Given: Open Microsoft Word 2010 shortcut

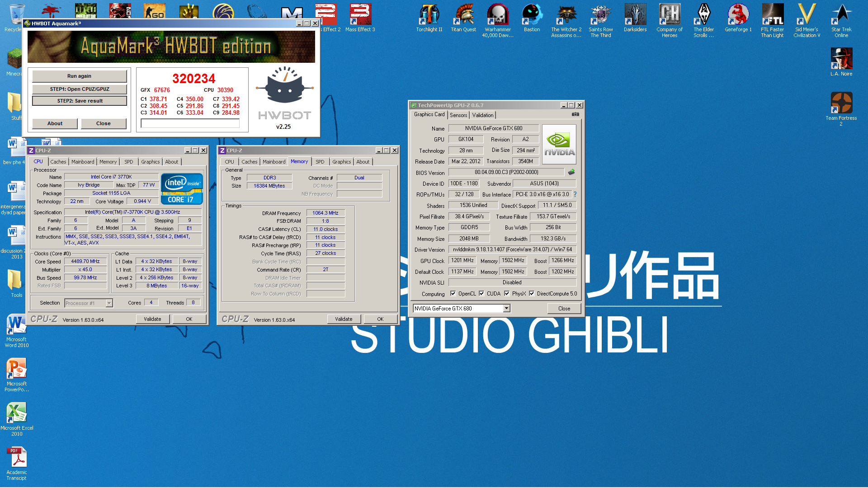Looking at the screenshot, I should click(x=17, y=330).
